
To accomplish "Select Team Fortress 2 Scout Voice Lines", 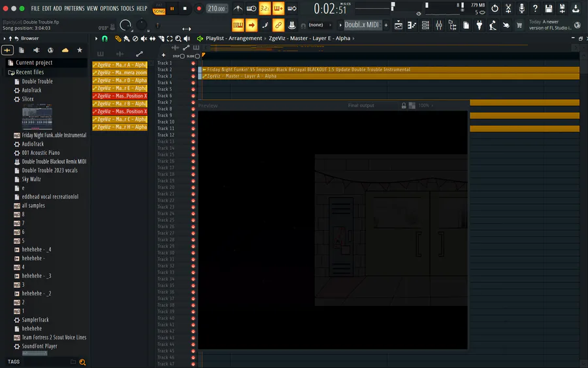I will click(x=54, y=337).
